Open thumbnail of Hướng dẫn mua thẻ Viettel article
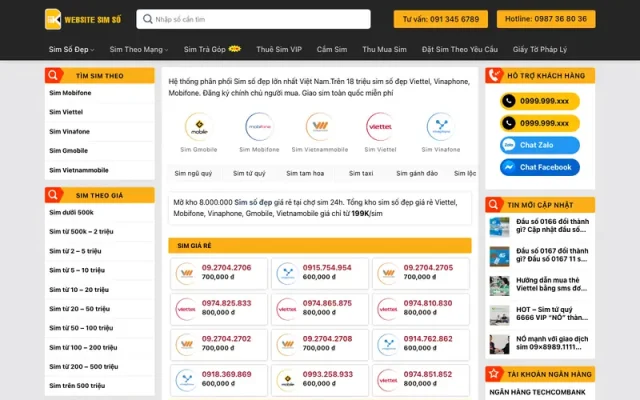Image resolution: width=640 pixels, height=400 pixels. pyautogui.click(x=500, y=285)
